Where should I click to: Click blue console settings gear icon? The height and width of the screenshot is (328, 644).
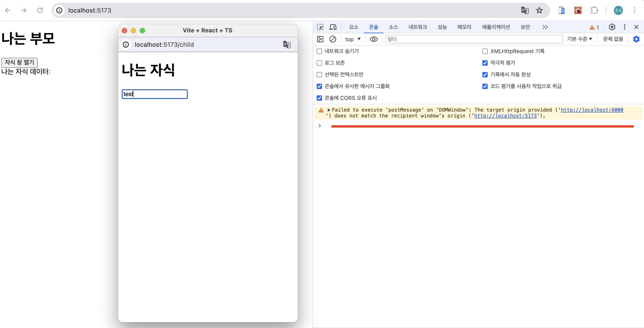636,39
